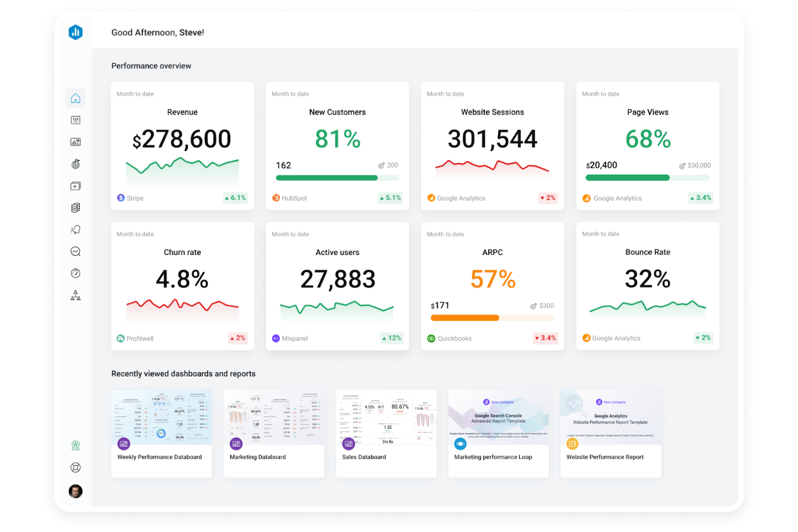Screen dimensions: 798x532
Task: Click purple databoard badge on Weekly Performance Databoard
Action: tap(124, 444)
